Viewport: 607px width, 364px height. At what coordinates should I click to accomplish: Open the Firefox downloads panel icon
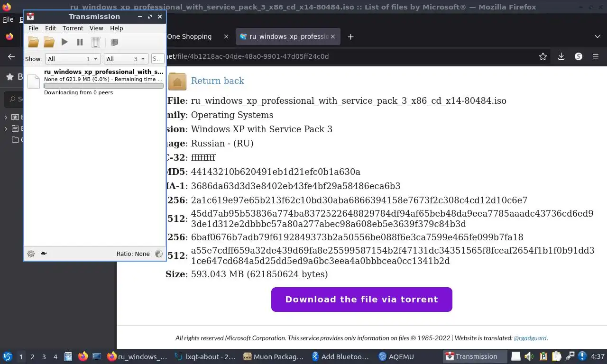point(561,56)
